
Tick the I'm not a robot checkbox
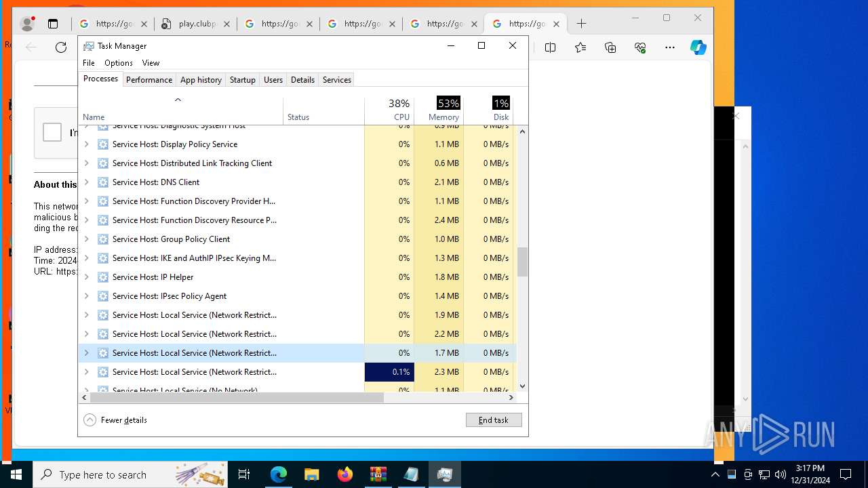point(52,132)
